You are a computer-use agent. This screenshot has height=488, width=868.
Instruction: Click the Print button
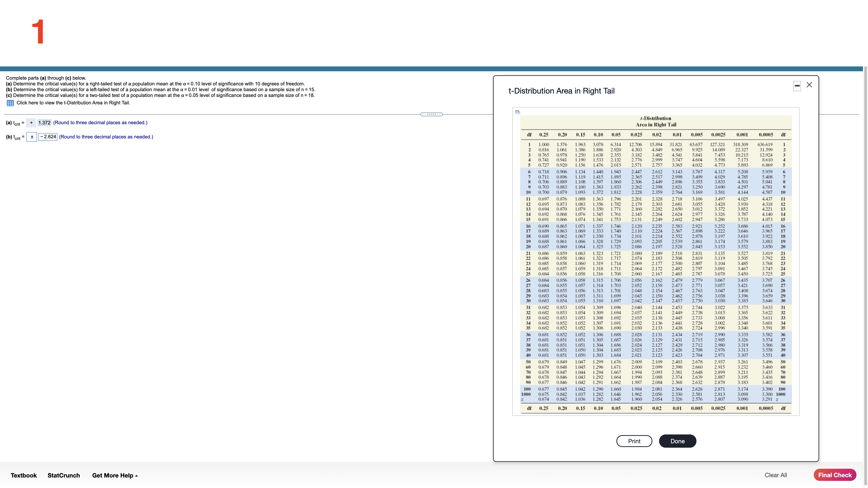(634, 441)
